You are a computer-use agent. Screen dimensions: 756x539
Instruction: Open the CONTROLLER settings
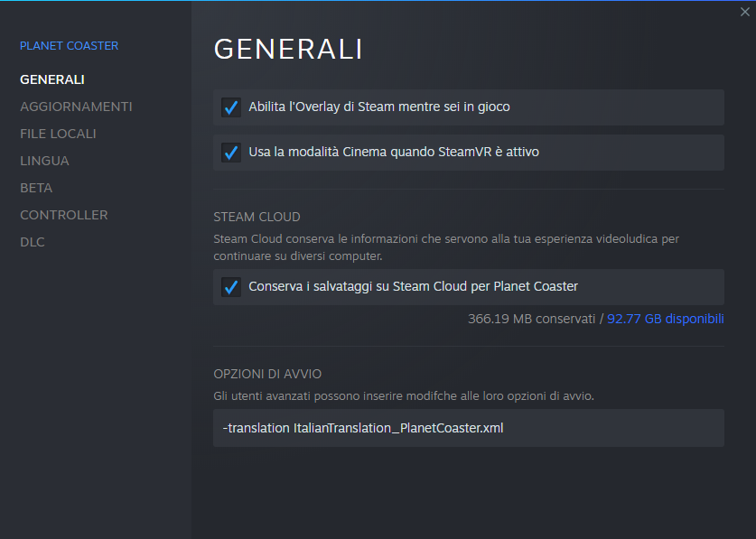point(63,215)
